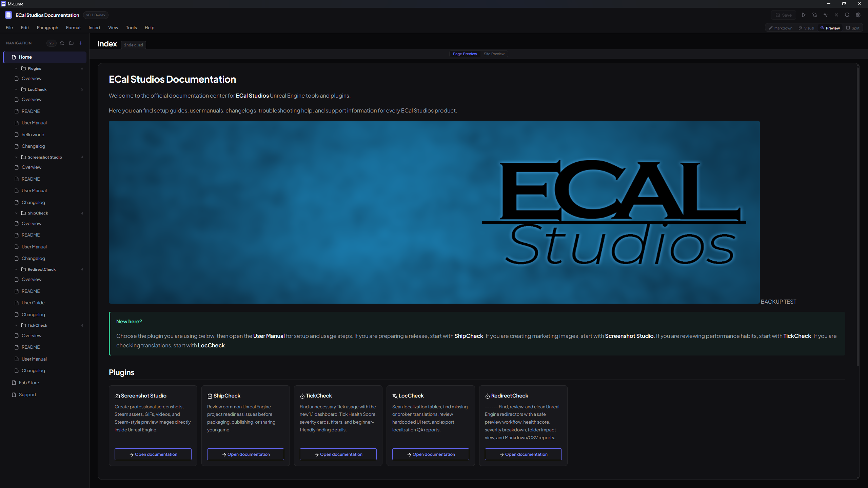Click the BACKUP TEST text beside banner
Viewport: 868px width, 488px height.
(778, 302)
